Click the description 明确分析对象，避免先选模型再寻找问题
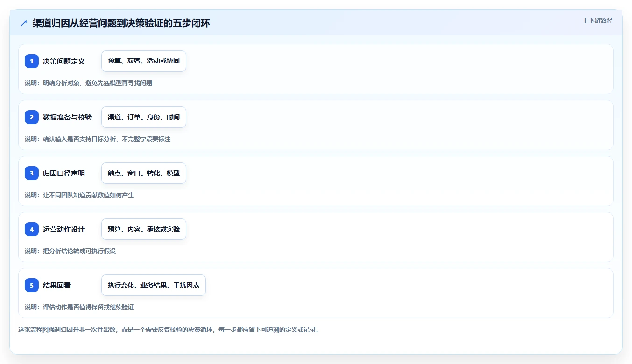 click(98, 83)
